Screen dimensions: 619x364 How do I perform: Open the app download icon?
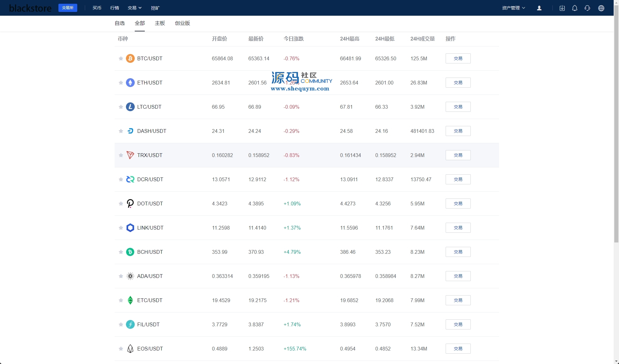point(562,8)
